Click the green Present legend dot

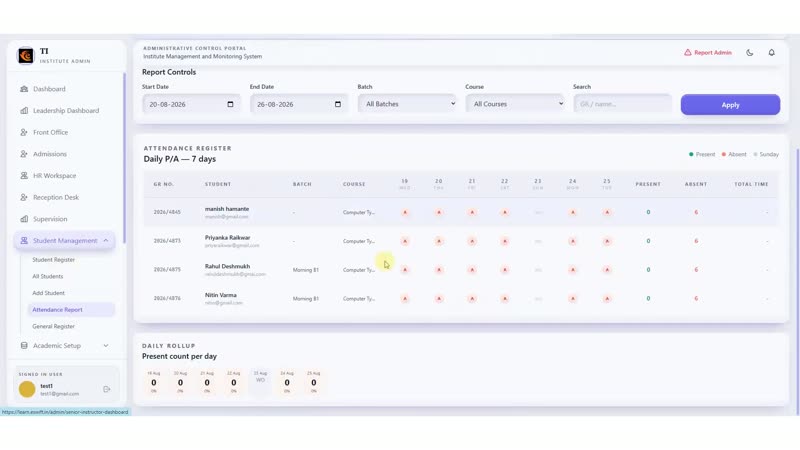click(x=691, y=154)
